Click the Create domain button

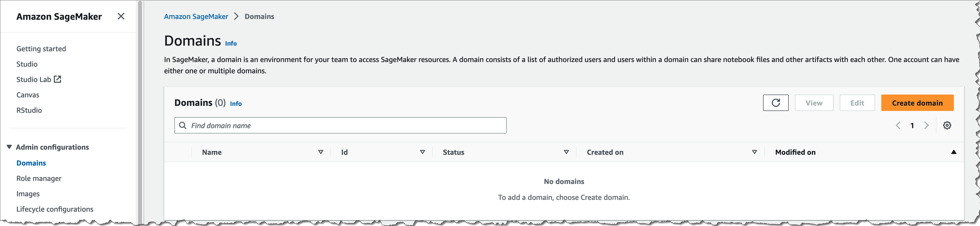pyautogui.click(x=917, y=103)
